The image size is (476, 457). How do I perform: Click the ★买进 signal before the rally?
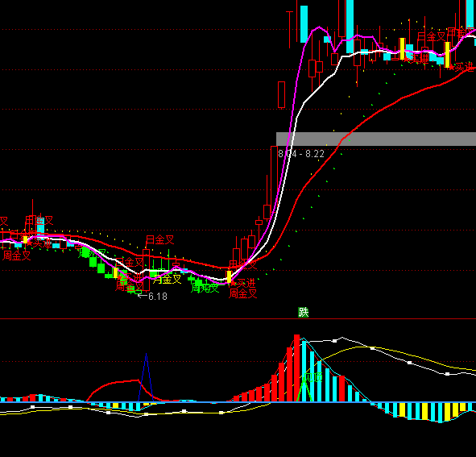coord(242,284)
